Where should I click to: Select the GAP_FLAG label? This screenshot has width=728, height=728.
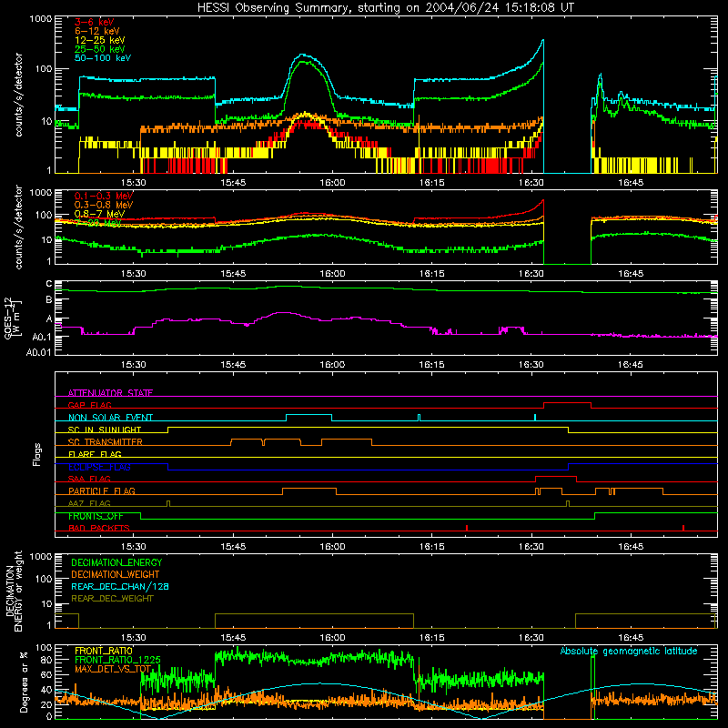tap(89, 405)
